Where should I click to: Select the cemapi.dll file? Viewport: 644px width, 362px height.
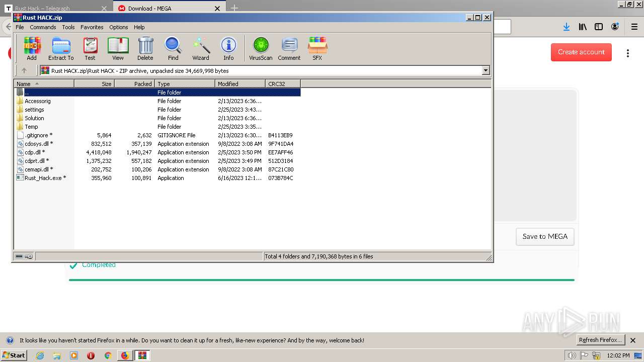(x=39, y=169)
